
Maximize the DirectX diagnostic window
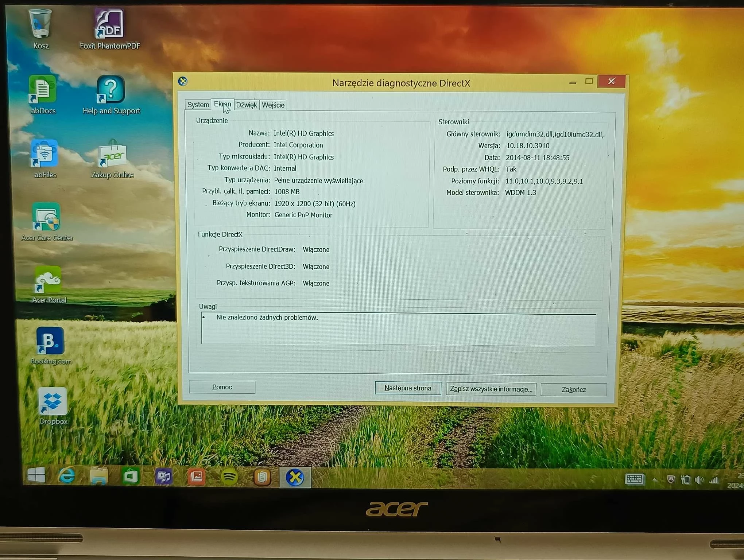point(589,81)
